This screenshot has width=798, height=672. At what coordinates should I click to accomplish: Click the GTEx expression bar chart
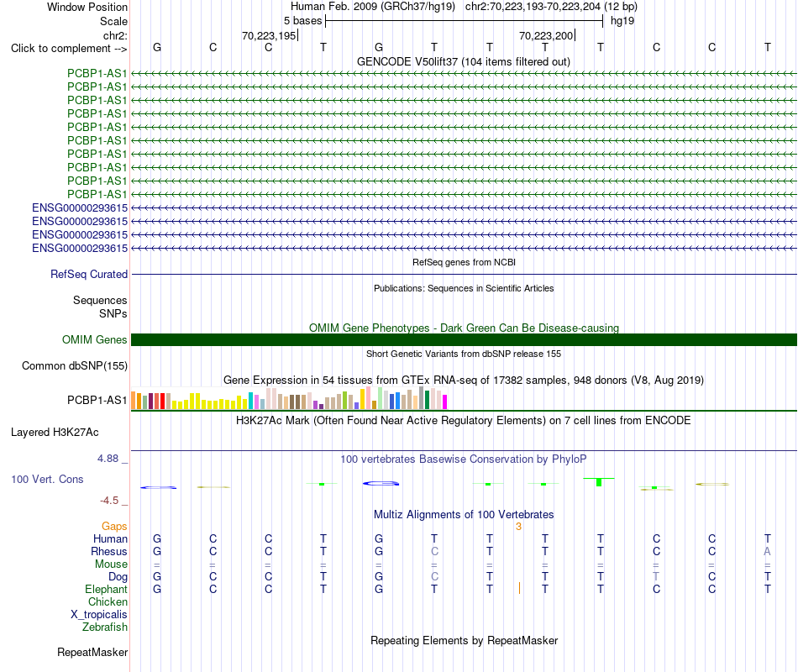289,398
